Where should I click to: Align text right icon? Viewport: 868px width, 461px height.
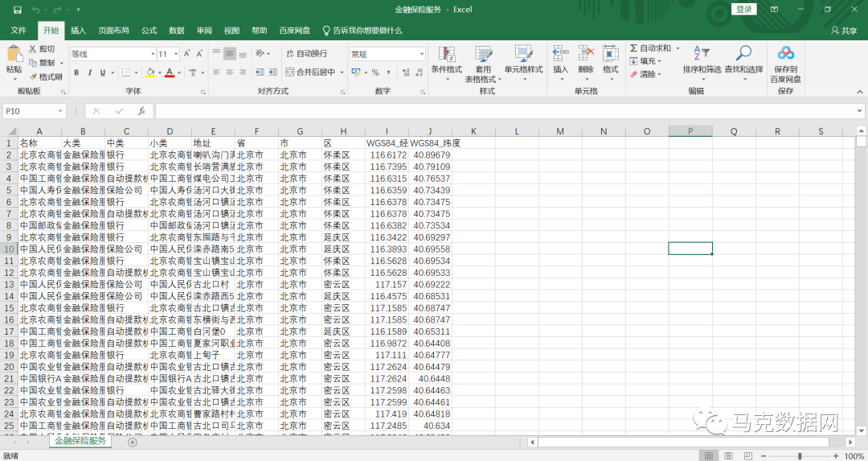pyautogui.click(x=243, y=72)
